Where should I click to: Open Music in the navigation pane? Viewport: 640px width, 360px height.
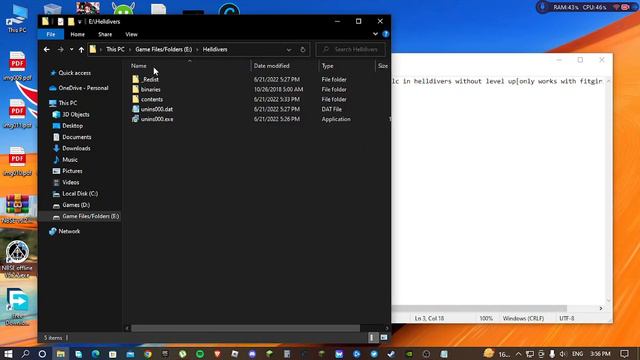(70, 160)
